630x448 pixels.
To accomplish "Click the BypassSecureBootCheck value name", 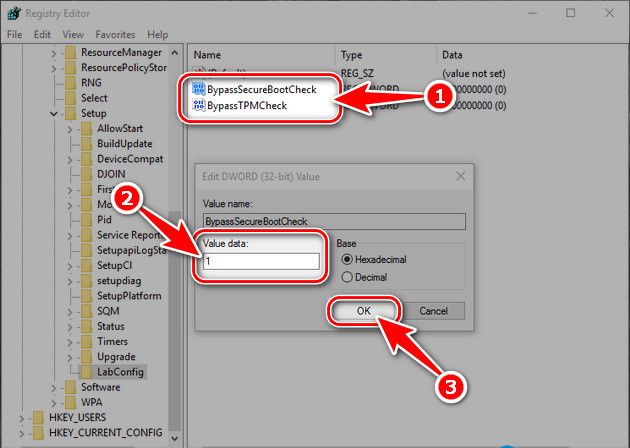I will (262, 89).
